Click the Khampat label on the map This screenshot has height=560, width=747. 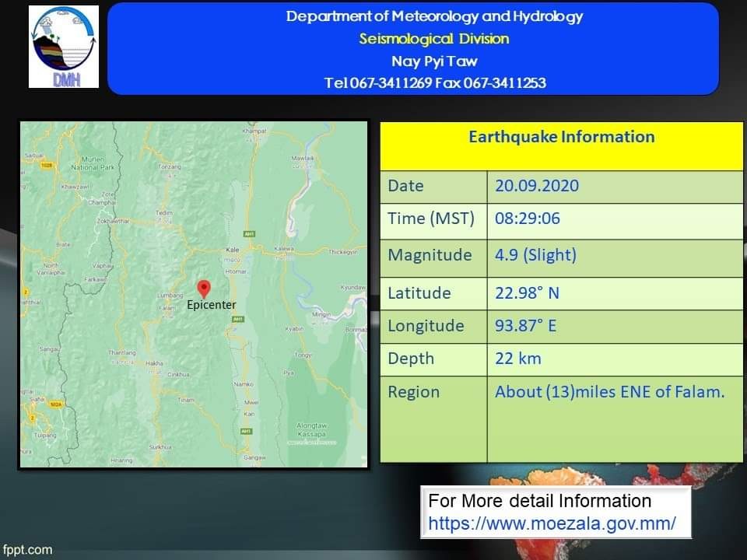254,131
